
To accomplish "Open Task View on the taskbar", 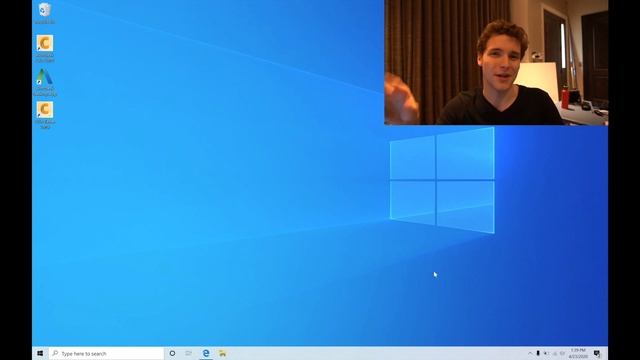I will (x=189, y=353).
